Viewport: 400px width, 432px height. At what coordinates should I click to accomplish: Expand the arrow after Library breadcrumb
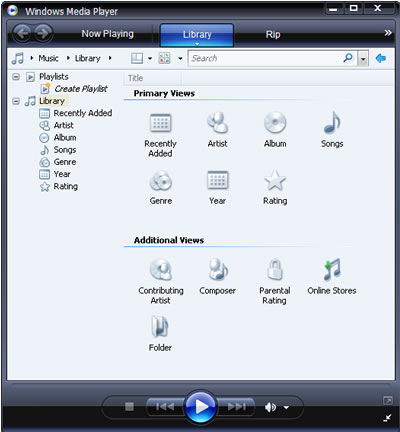pos(110,58)
